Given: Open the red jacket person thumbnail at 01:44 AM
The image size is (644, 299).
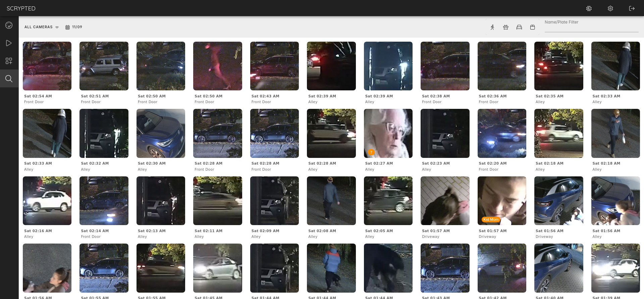Looking at the screenshot, I should point(331,268).
